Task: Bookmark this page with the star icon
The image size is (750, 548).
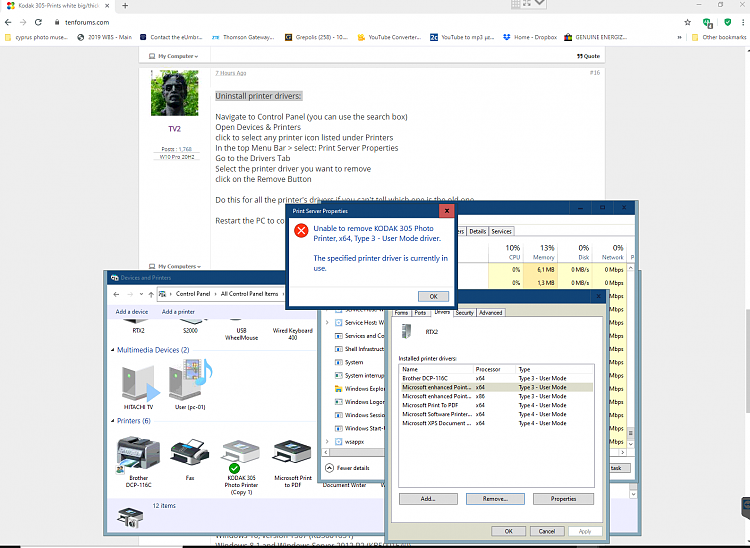Action: coord(687,22)
